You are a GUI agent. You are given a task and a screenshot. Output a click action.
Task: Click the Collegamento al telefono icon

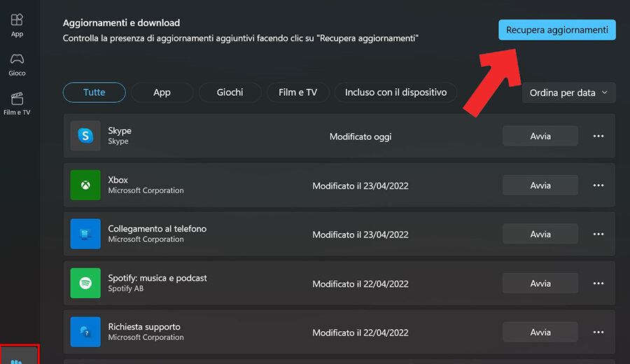[x=85, y=234]
